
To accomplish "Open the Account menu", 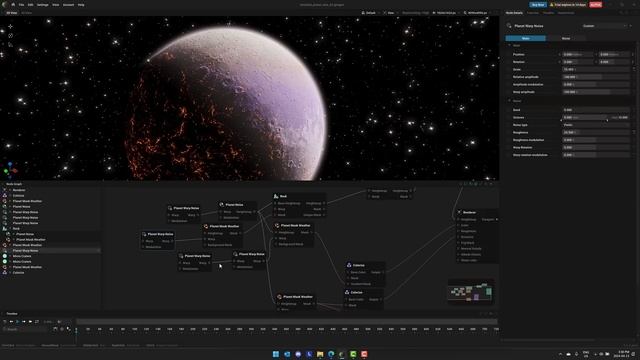I will click(x=69, y=5).
